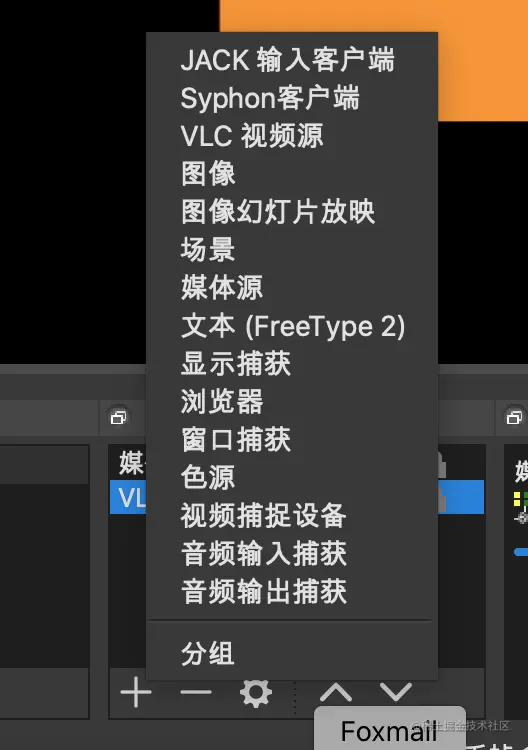Click the plus icon to add source
Image resolution: width=528 pixels, height=750 pixels.
pos(136,692)
